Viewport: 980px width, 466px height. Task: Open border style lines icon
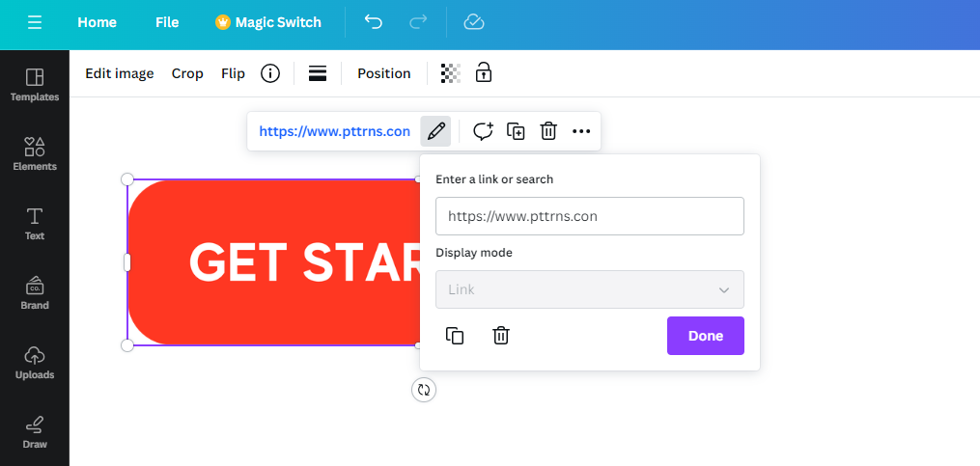(x=318, y=73)
